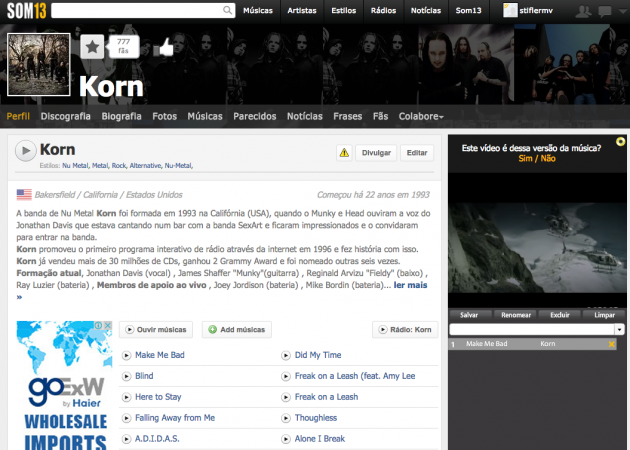Screen dimensions: 630x450
Task: Play Blind song icon
Action: point(127,376)
